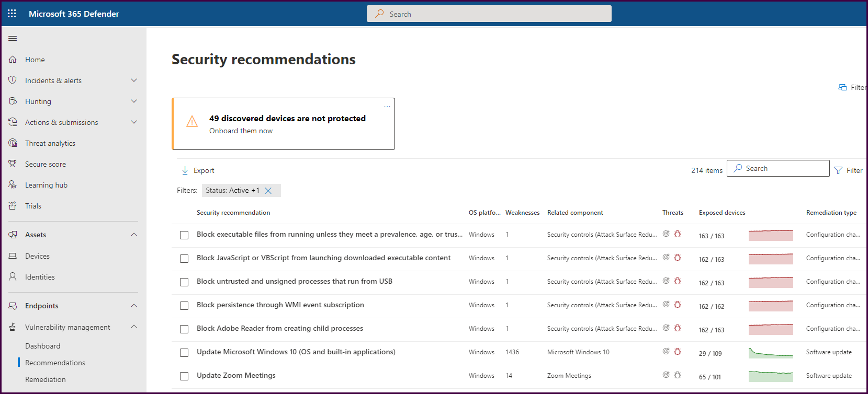Click the Secure score trophy icon
This screenshot has height=394, width=868.
click(13, 164)
